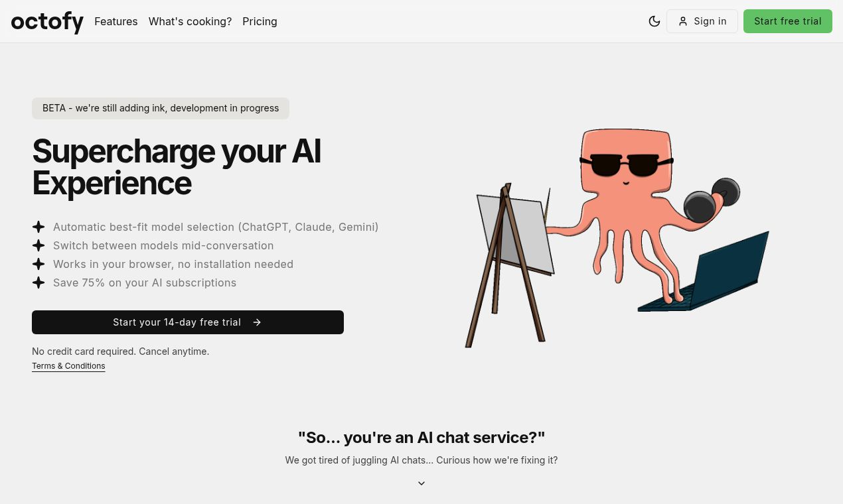Click Sign in
843x504 pixels.
click(x=710, y=21)
